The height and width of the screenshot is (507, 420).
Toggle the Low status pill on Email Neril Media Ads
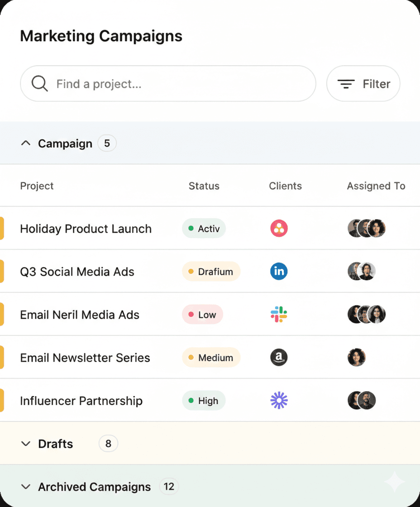[x=202, y=314]
